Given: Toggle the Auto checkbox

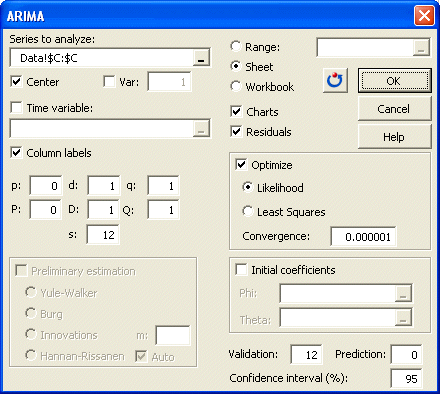Looking at the screenshot, I should click(x=141, y=356).
